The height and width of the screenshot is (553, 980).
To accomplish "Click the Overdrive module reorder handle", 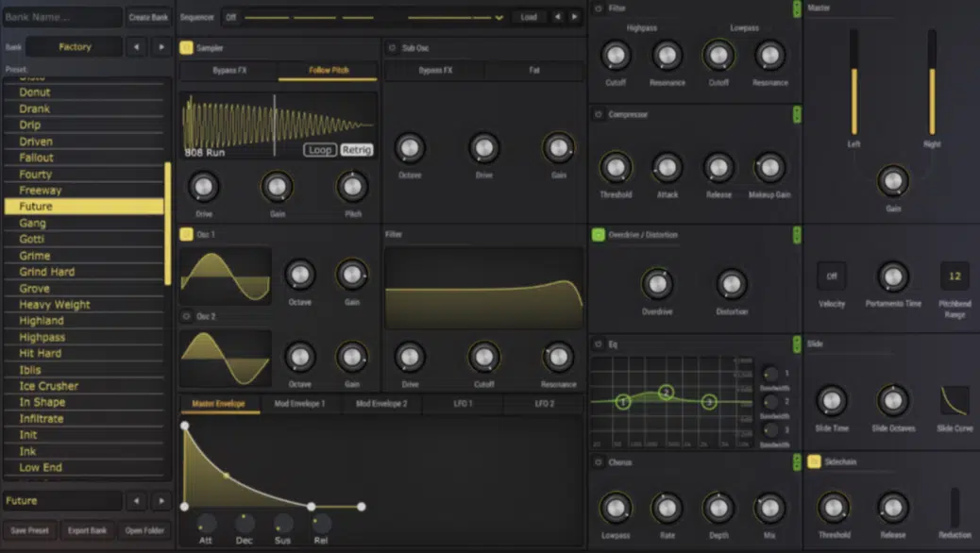I will coord(797,235).
